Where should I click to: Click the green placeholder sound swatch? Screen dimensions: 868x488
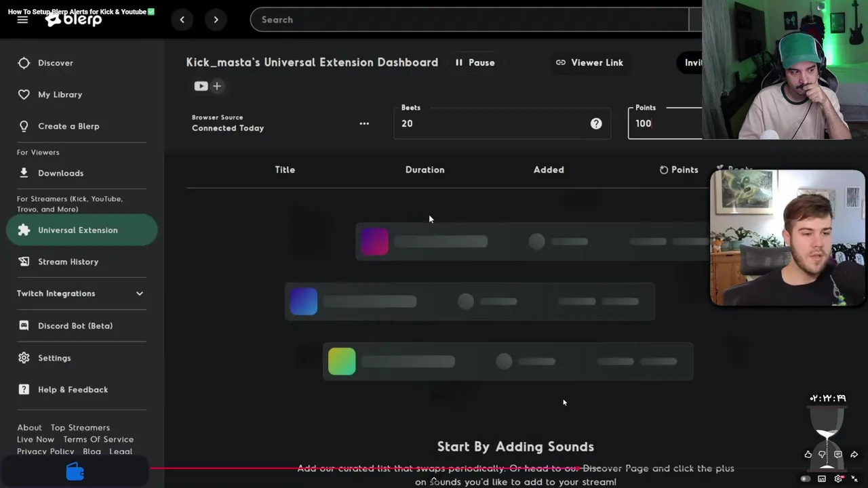[342, 361]
